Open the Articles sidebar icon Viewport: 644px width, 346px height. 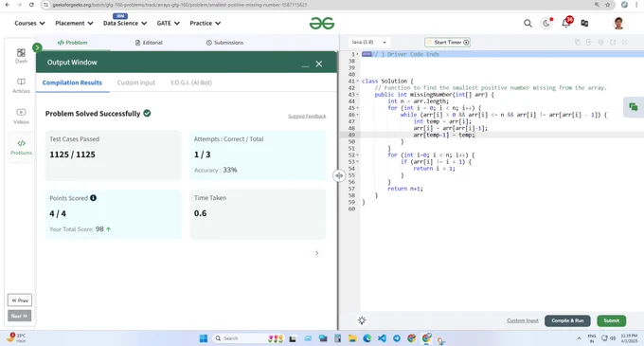coord(21,85)
